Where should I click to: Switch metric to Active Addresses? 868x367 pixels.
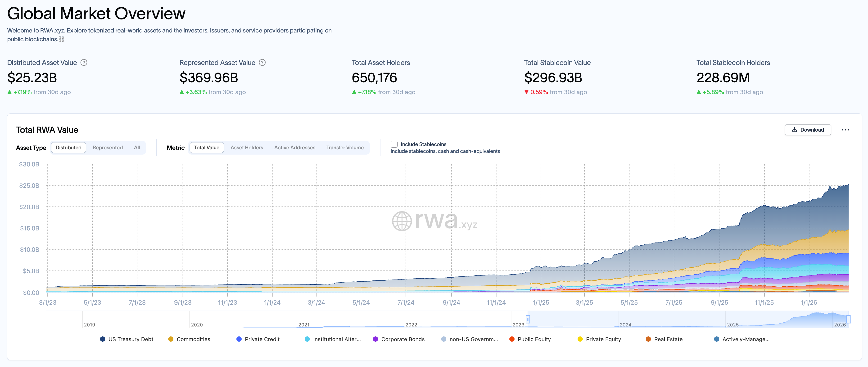click(294, 148)
